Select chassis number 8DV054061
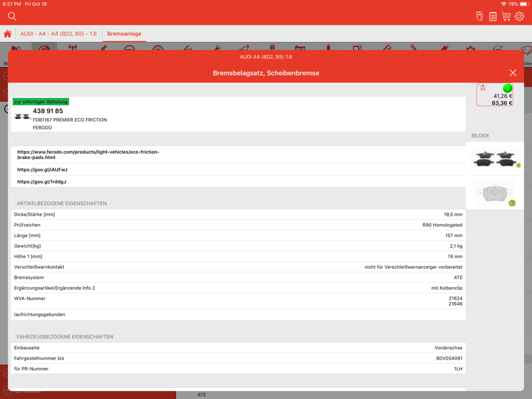532x399 pixels. click(x=449, y=358)
